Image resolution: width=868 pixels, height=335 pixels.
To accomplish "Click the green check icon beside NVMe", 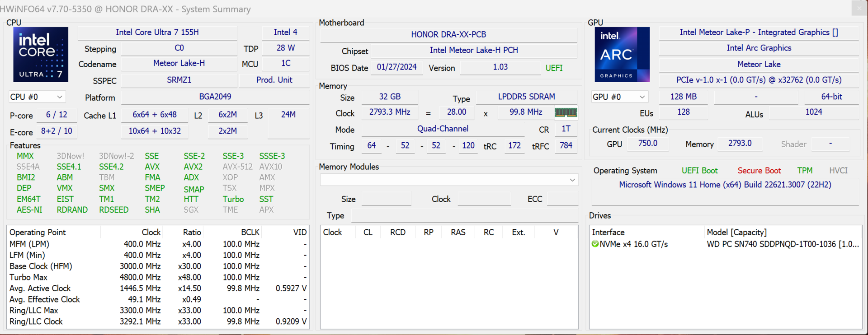I will coord(595,244).
